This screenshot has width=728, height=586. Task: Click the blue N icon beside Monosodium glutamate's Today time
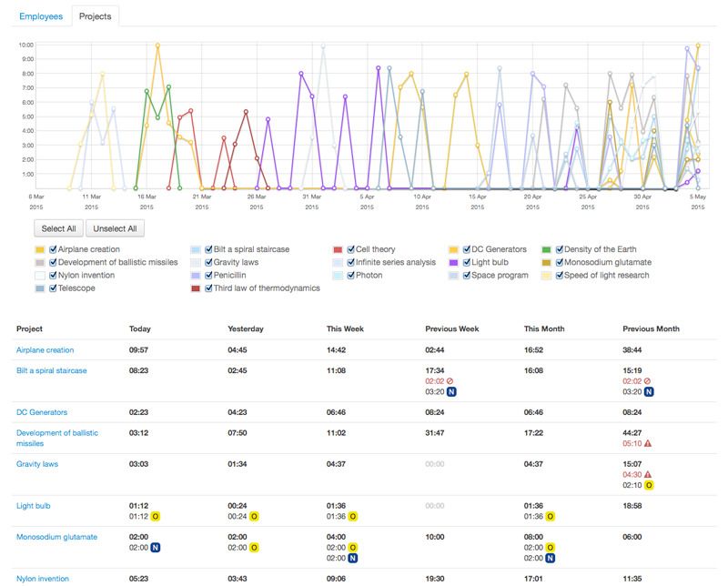coord(155,546)
